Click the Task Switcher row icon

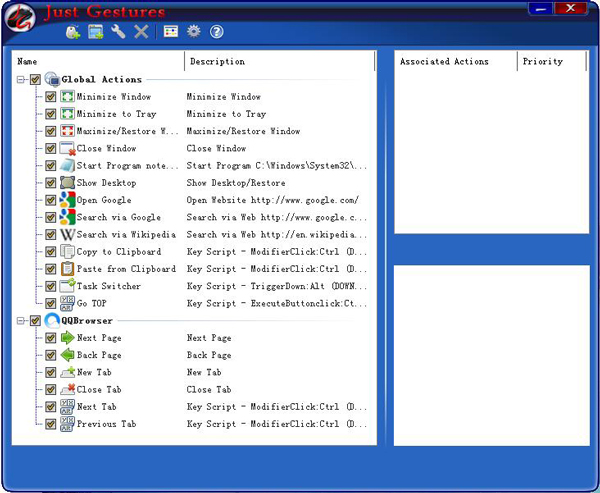(67, 286)
